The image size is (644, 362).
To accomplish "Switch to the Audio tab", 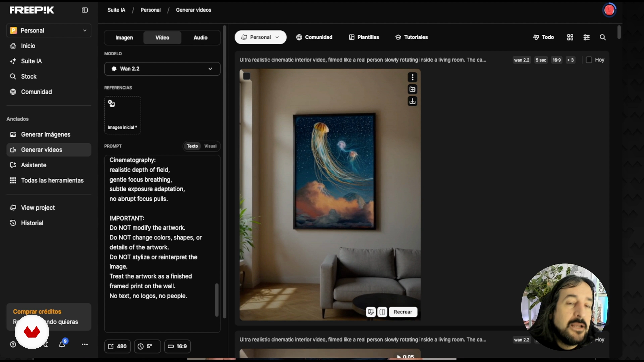I will (201, 38).
